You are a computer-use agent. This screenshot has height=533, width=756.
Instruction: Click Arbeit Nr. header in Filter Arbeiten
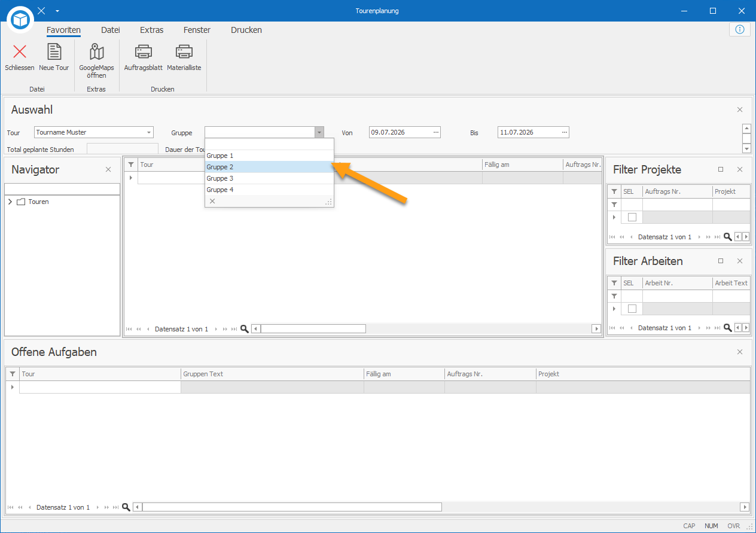pos(678,283)
